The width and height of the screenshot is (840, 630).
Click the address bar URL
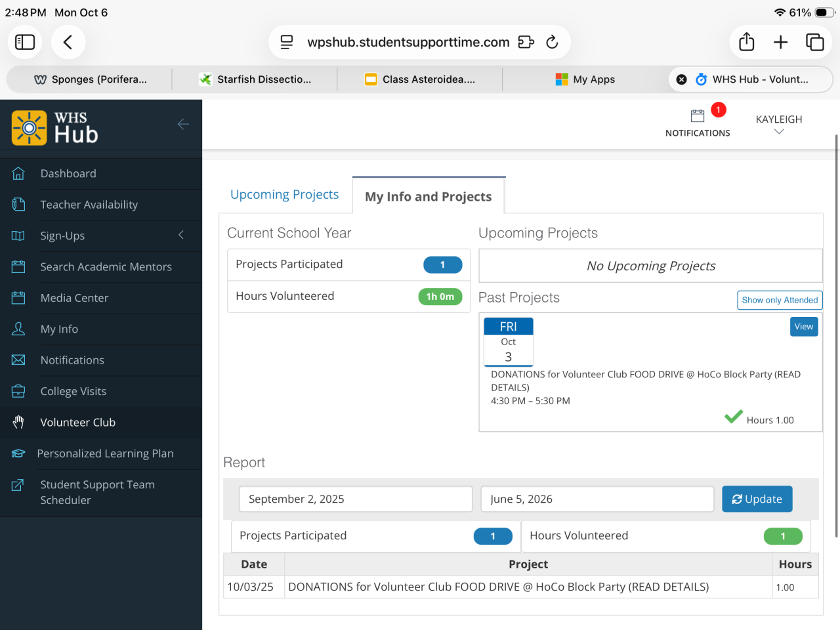pos(408,42)
